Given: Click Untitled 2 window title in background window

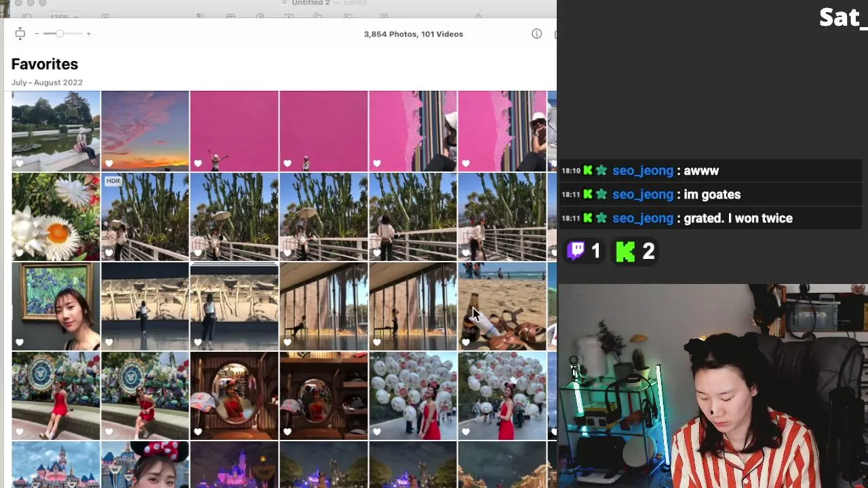Looking at the screenshot, I should coord(311,3).
